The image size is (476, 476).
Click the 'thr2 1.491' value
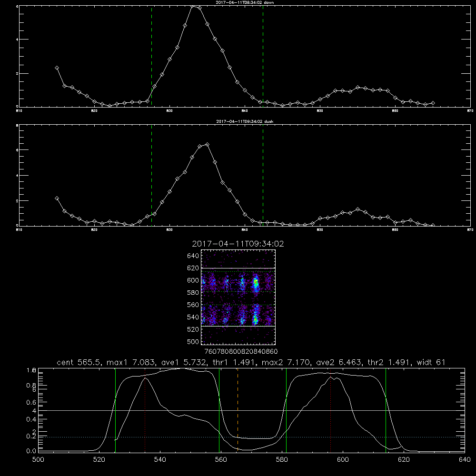[389, 362]
